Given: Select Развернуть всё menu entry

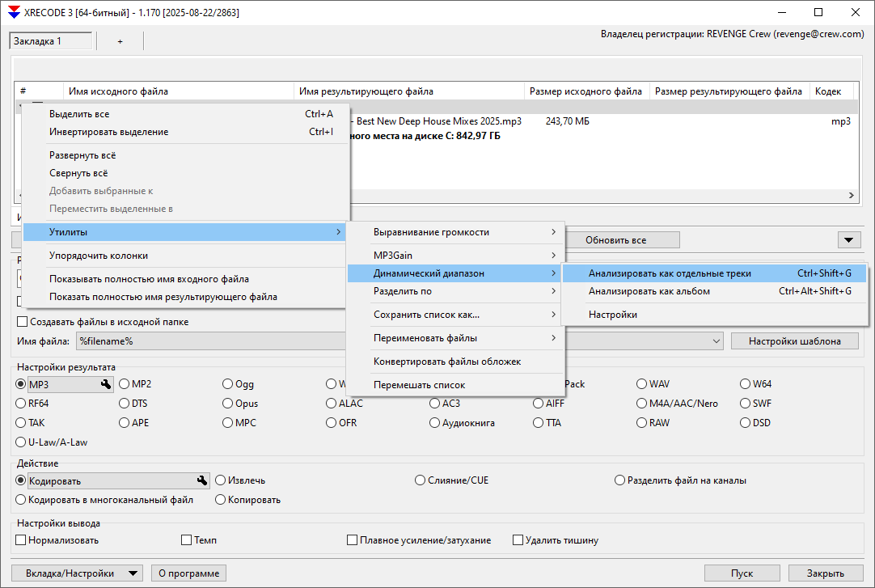Looking at the screenshot, I should pyautogui.click(x=184, y=155).
